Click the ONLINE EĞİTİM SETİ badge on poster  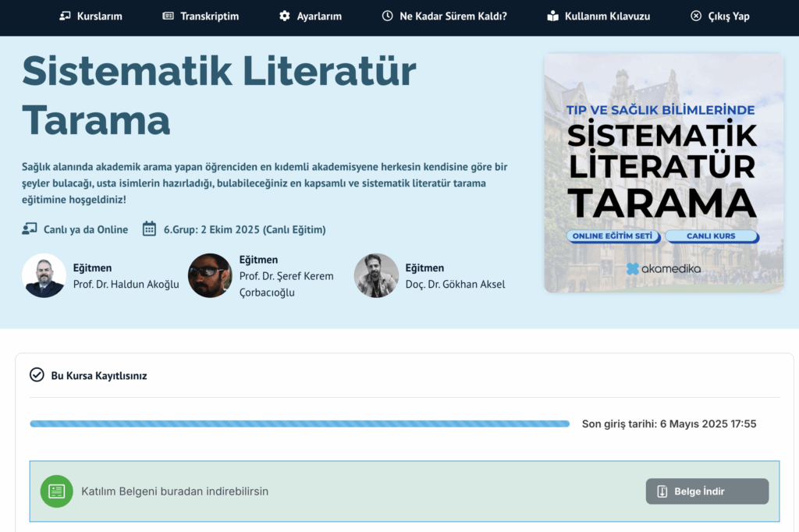(613, 236)
